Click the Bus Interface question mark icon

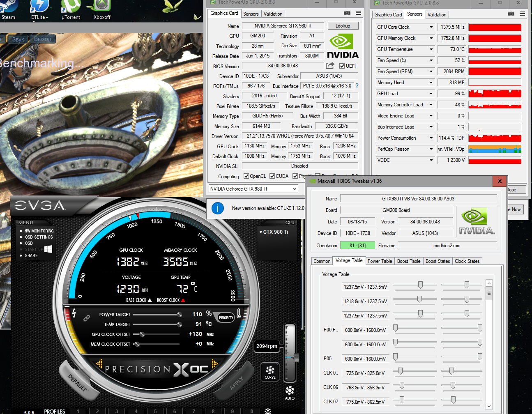(357, 86)
